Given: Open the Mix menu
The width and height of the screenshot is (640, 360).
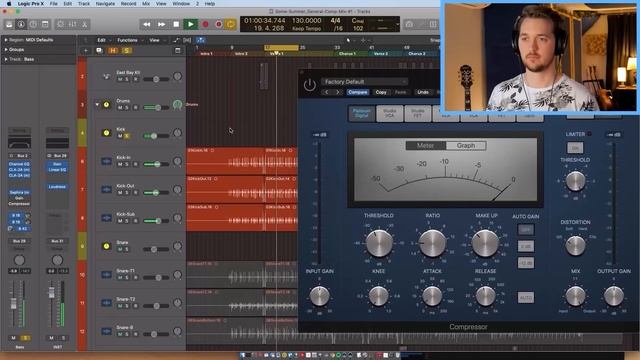Looking at the screenshot, I should [146, 4].
